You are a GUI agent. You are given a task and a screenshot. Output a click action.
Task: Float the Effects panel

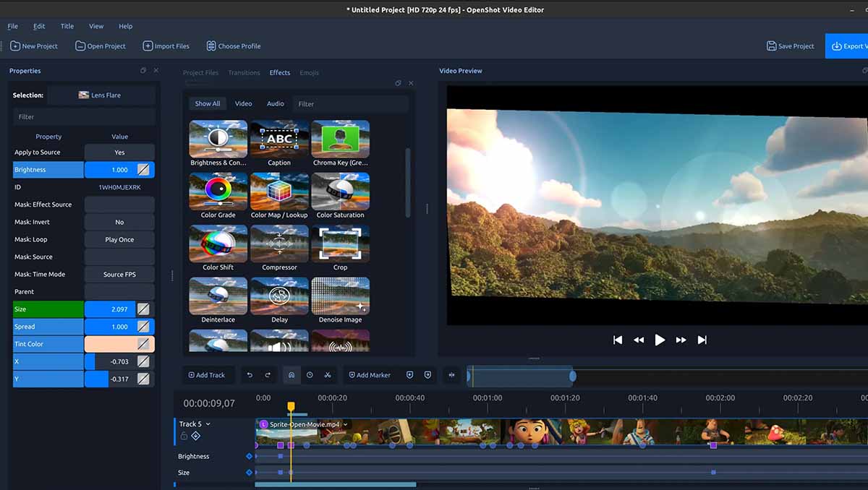click(398, 83)
